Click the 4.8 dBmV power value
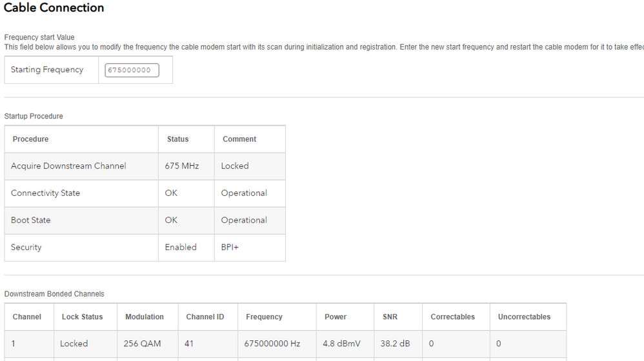The height and width of the screenshot is (361, 644). pos(341,344)
